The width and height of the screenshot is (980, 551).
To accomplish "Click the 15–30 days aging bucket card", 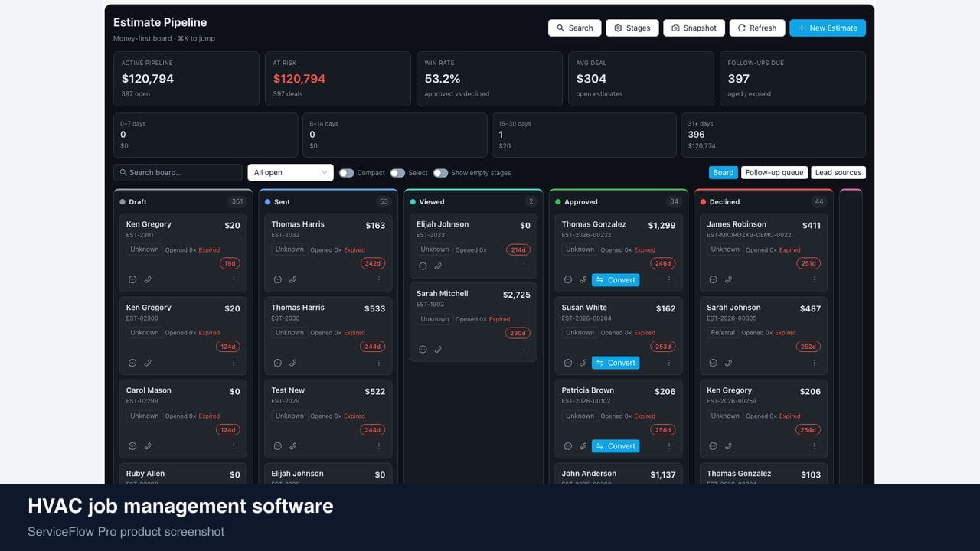I will pos(584,135).
